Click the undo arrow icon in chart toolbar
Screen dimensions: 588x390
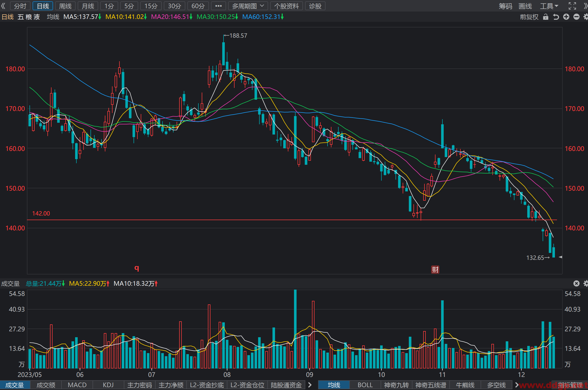point(556,17)
